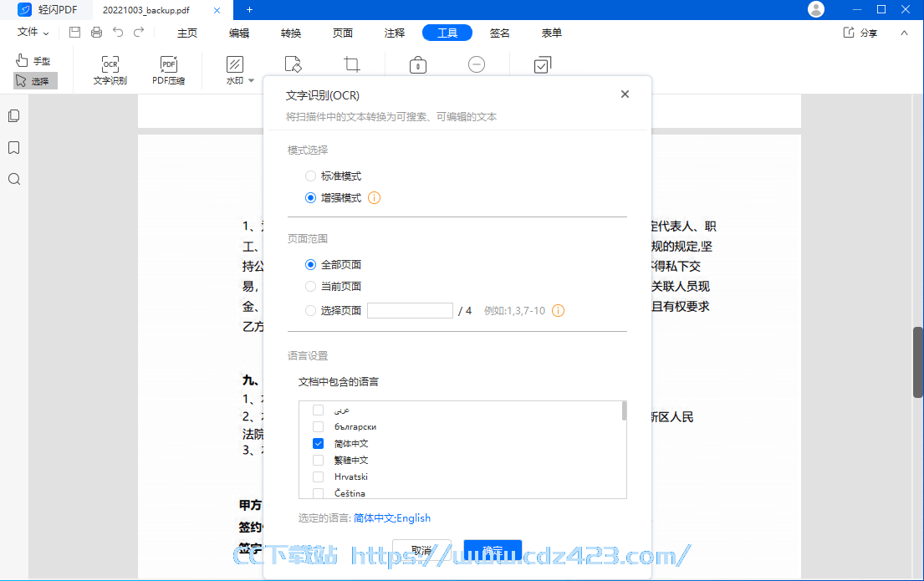The width and height of the screenshot is (924, 581).
Task: Check the 繁體中文 language checkbox
Action: pos(319,460)
